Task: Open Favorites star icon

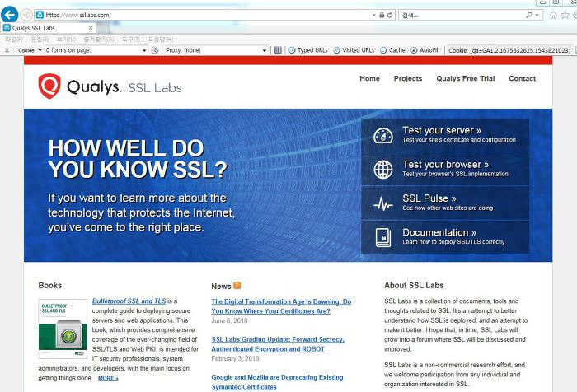Action: (x=565, y=15)
